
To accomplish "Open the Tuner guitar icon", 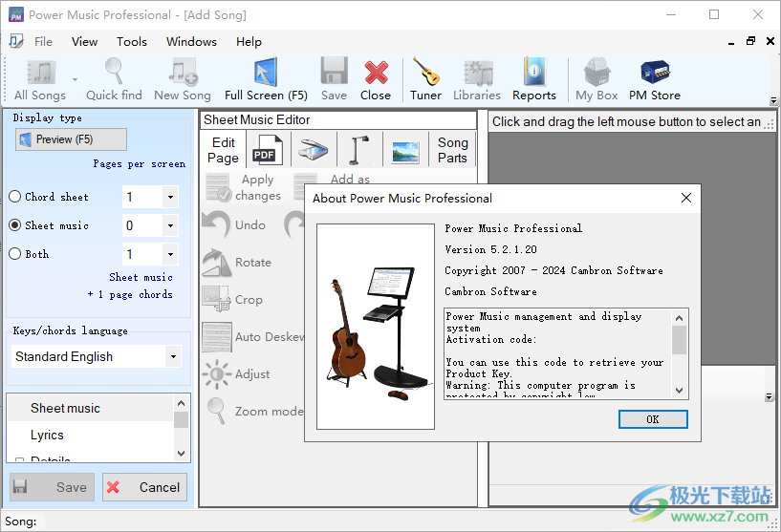I will (x=425, y=74).
